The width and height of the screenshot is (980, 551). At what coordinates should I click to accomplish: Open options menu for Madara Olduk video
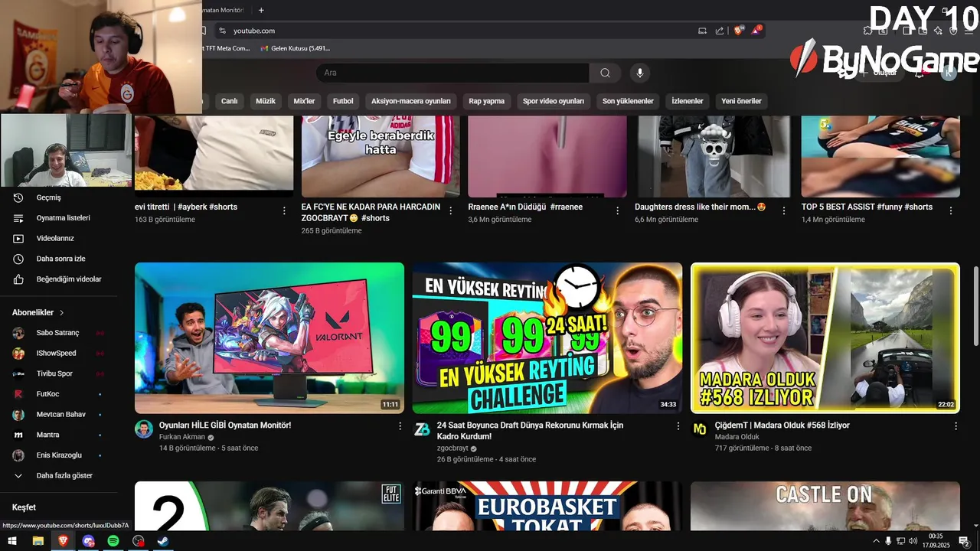point(955,426)
